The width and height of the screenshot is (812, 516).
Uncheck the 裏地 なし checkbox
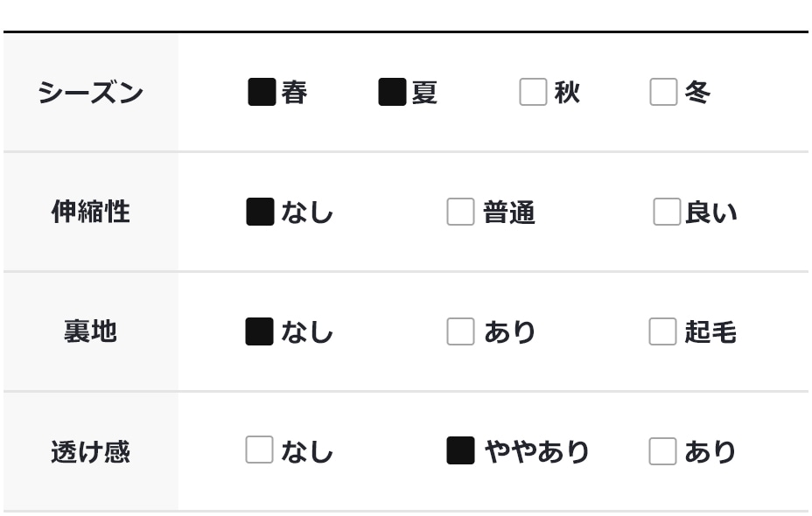tap(260, 331)
